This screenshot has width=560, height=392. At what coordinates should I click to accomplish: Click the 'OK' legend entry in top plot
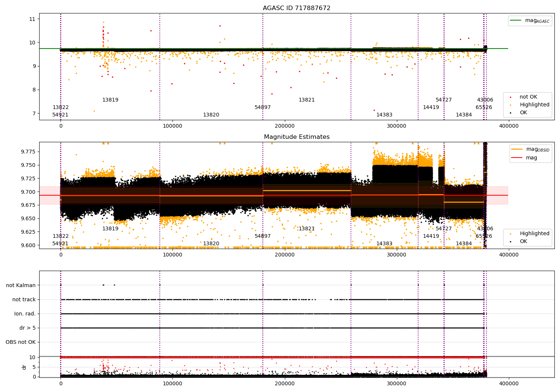click(x=519, y=112)
